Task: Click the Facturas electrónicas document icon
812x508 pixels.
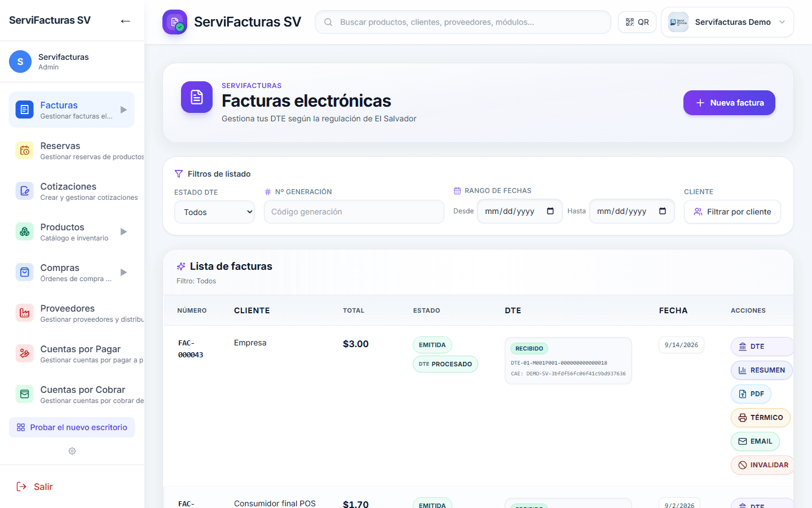Action: pos(197,97)
